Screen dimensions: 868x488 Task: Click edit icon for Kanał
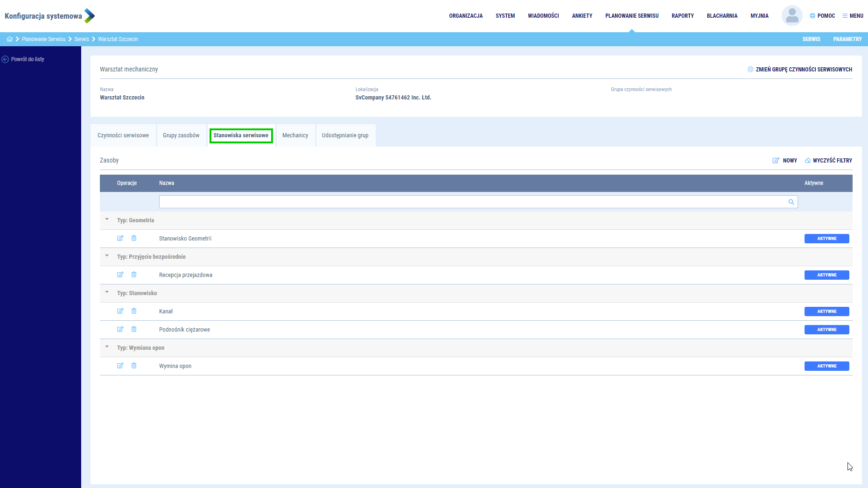point(120,311)
